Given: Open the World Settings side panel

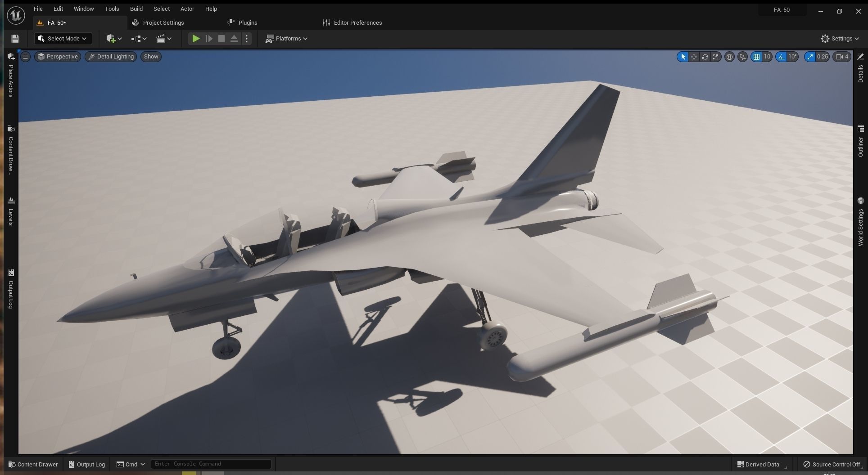Looking at the screenshot, I should [x=860, y=222].
